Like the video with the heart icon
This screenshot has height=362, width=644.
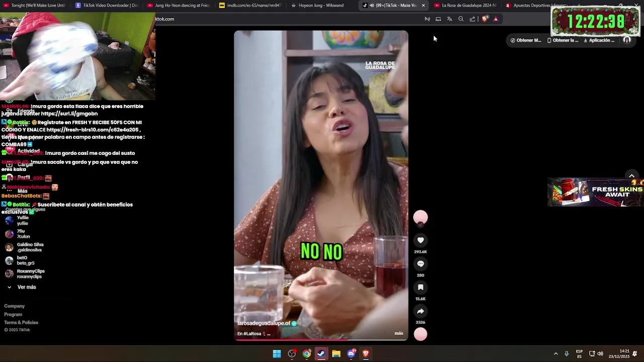[x=421, y=240]
